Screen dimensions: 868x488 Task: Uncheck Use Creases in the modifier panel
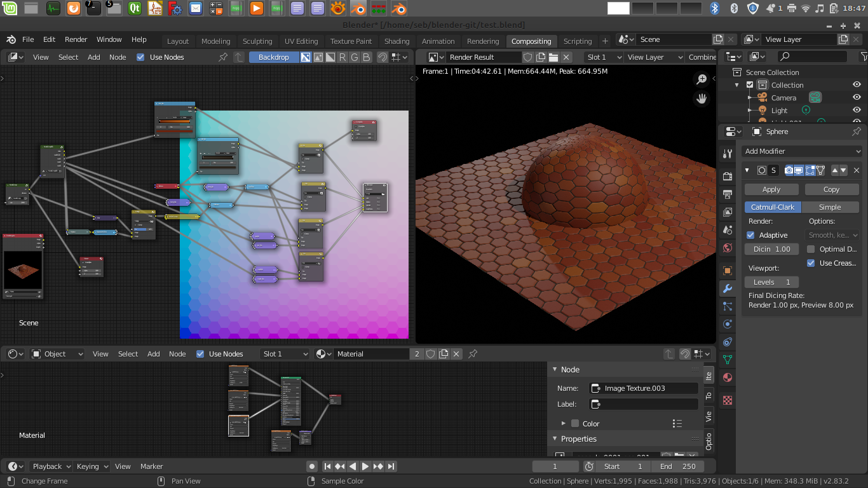tap(811, 263)
